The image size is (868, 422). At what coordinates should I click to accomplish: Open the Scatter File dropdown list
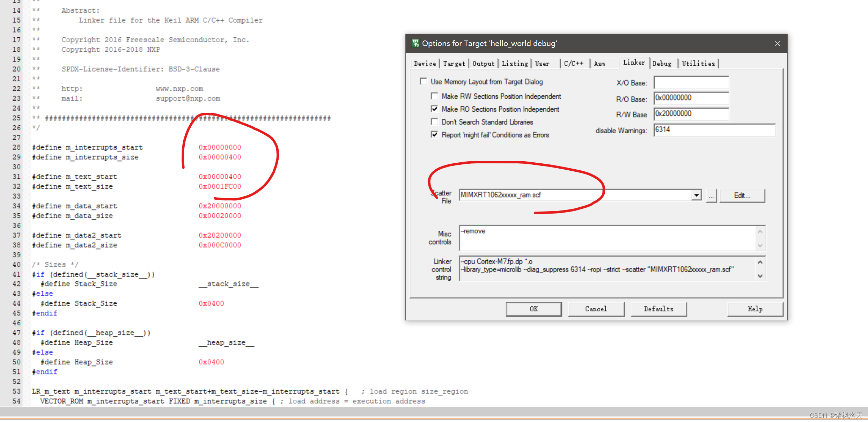[x=696, y=195]
